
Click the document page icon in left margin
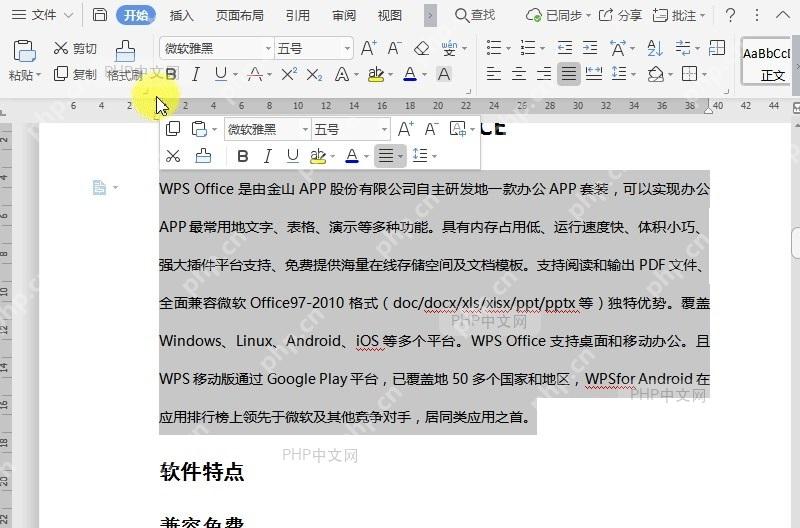[99, 188]
